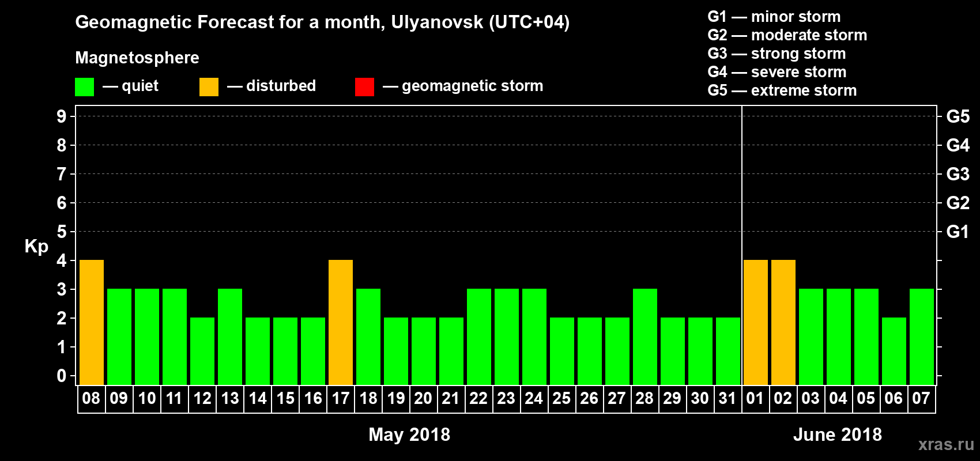Click date label 20 on the axis

423,398
